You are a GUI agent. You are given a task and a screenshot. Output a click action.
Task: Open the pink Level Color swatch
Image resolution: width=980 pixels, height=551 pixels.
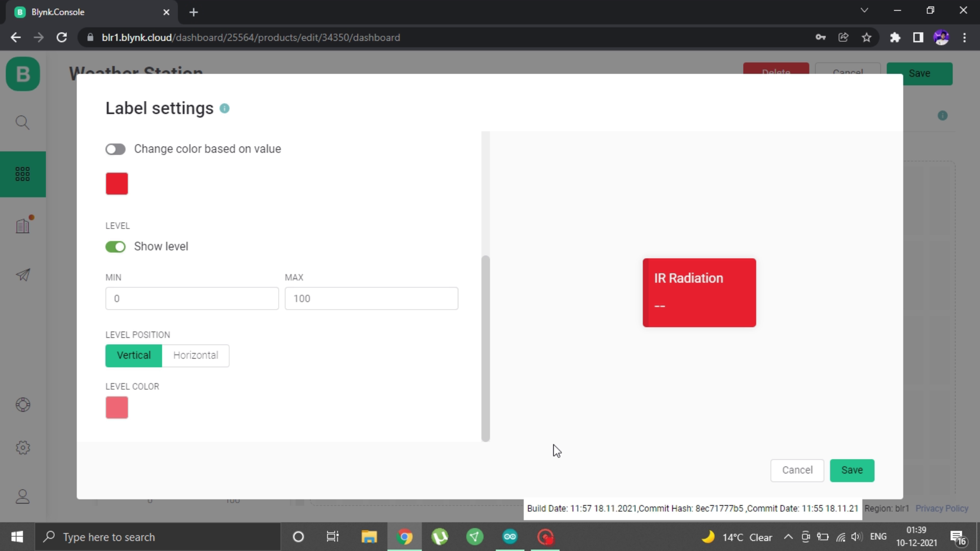[x=117, y=408]
